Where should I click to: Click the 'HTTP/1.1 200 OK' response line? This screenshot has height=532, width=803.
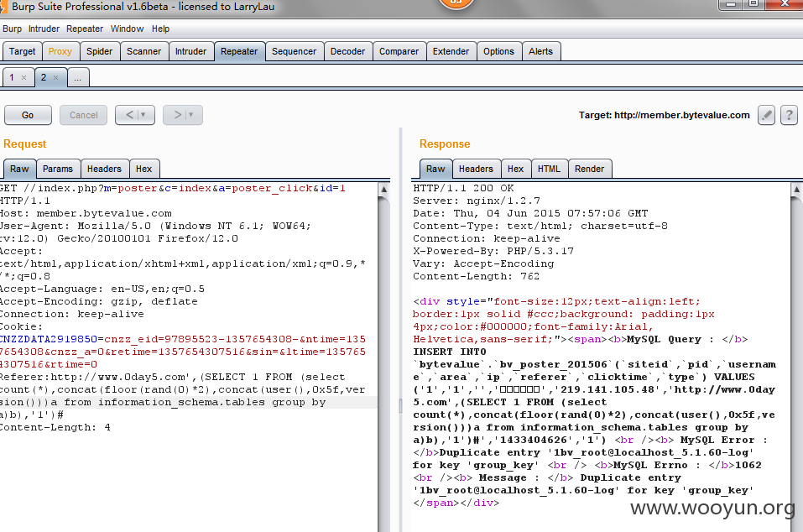[463, 189]
